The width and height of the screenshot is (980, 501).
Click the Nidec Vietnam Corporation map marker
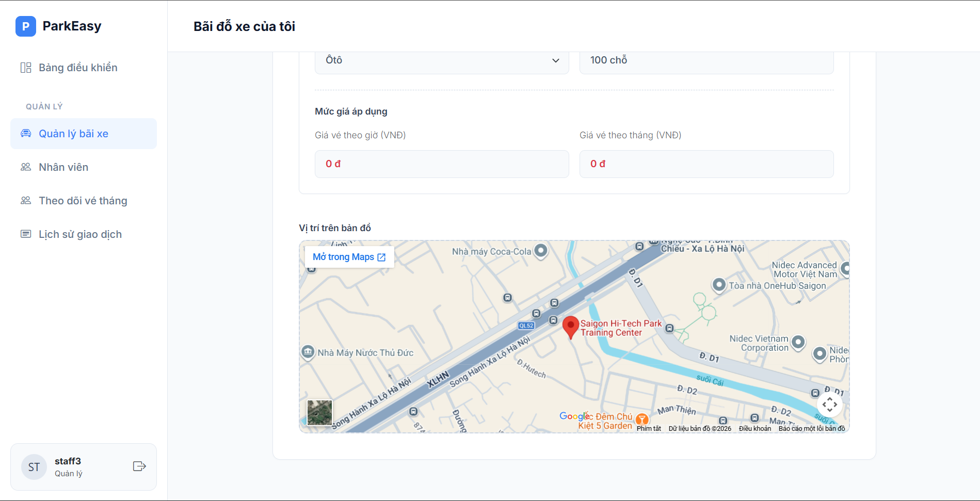pos(798,342)
